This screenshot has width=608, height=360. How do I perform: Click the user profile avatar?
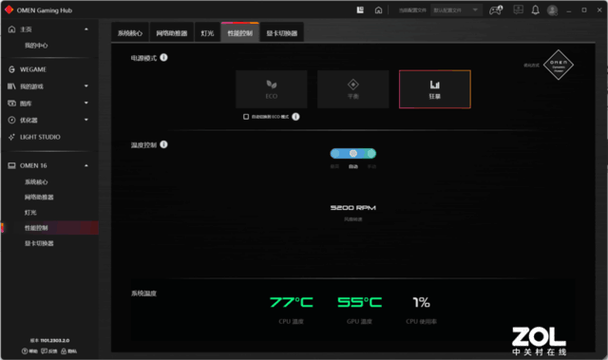tap(552, 10)
